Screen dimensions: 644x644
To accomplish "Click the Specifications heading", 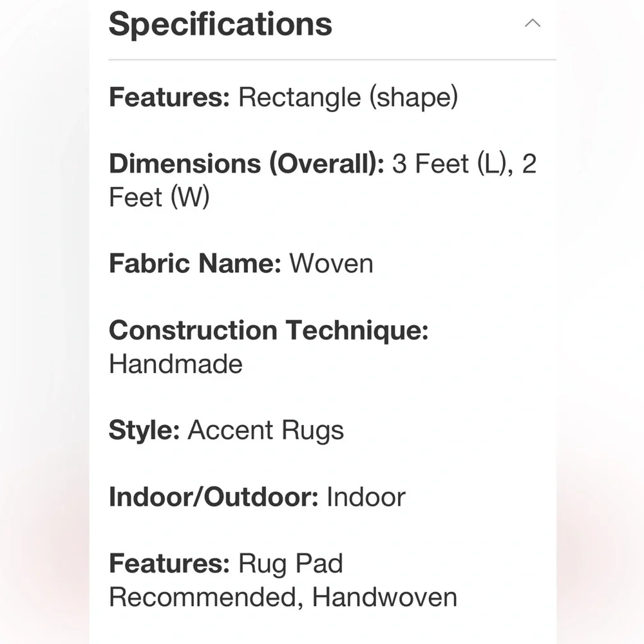I will point(220,24).
